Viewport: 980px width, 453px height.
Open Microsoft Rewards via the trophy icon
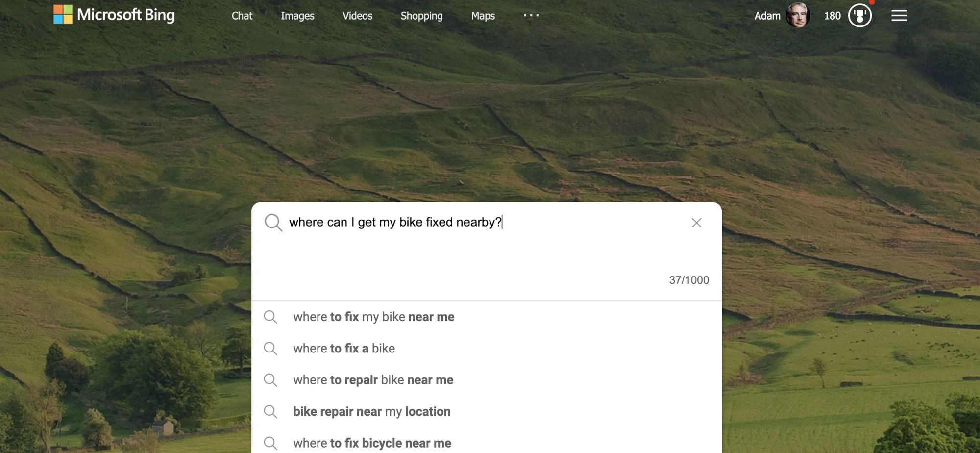pyautogui.click(x=859, y=15)
